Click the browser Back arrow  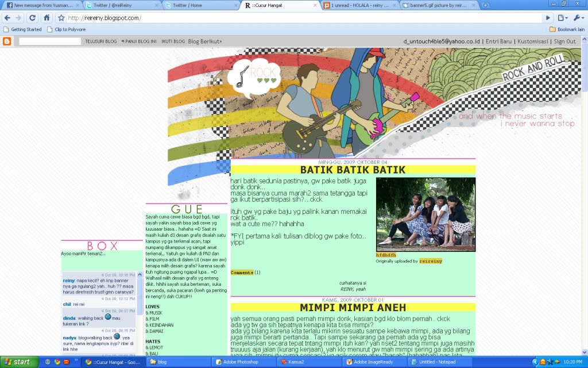(7, 18)
